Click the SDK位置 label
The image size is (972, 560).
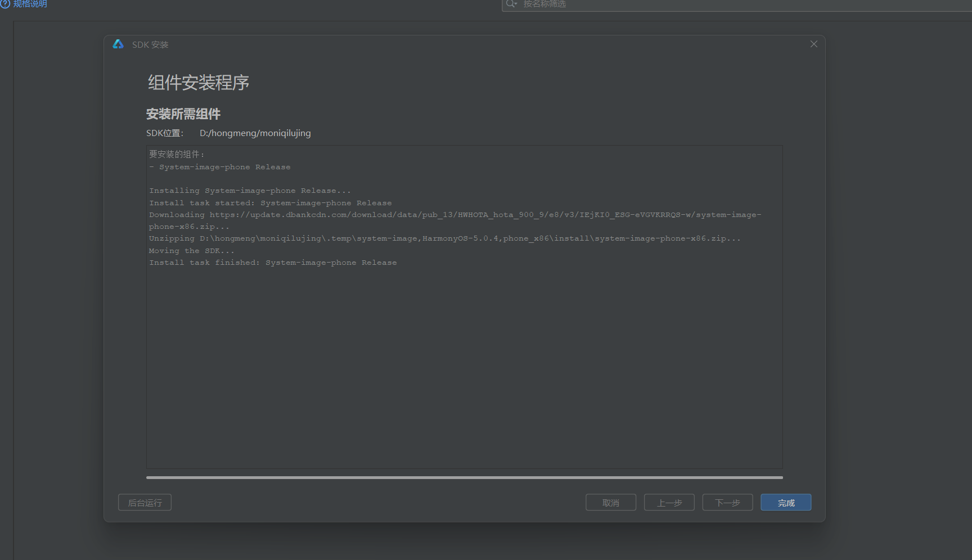tap(165, 133)
